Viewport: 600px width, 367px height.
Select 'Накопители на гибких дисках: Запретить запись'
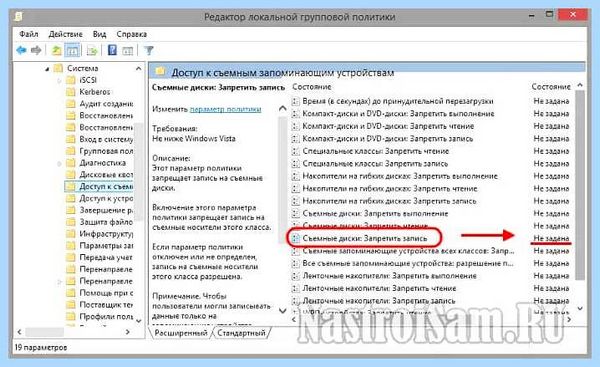click(389, 201)
